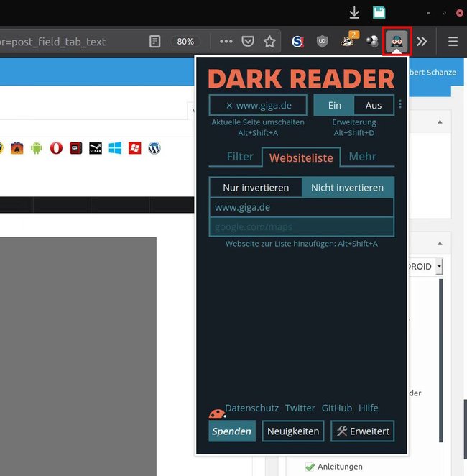Open the S! extension icon in toolbar
The height and width of the screenshot is (476, 467).
click(297, 42)
